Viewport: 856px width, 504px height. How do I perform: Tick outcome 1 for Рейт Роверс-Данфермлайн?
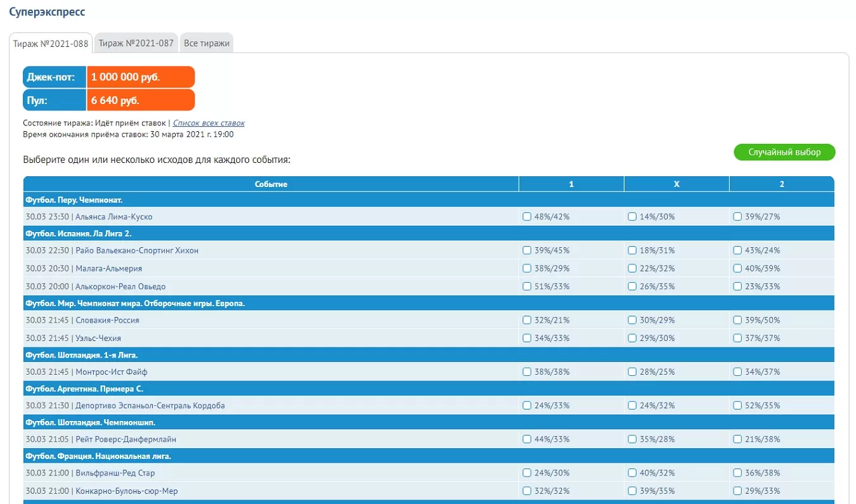[x=527, y=439]
